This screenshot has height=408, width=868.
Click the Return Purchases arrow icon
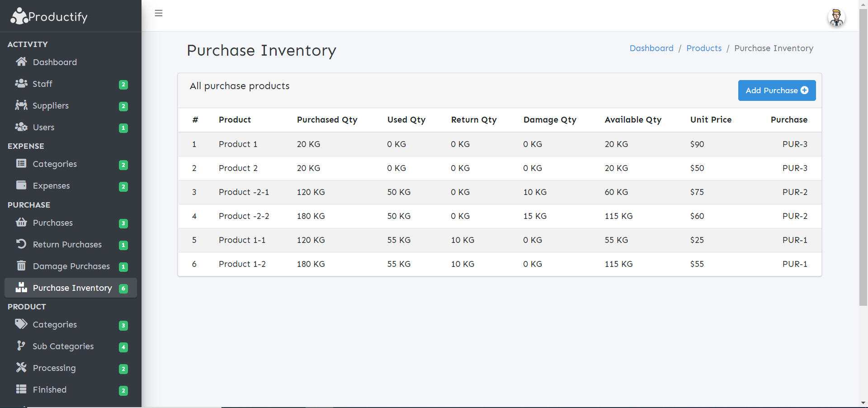[21, 244]
